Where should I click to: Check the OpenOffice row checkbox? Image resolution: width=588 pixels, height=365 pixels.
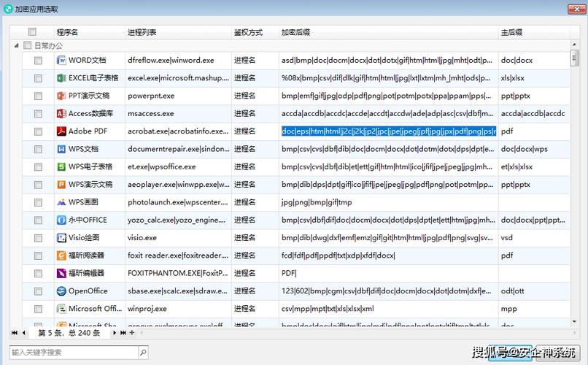tap(38, 291)
